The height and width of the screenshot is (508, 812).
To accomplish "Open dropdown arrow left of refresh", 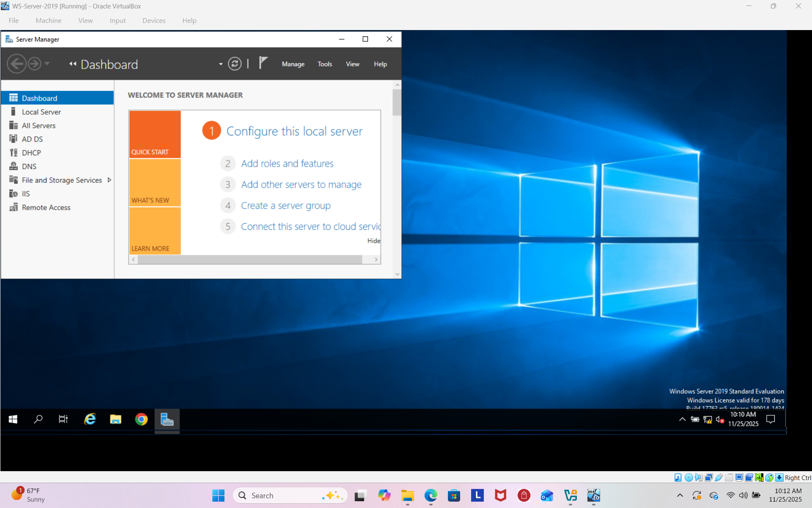I will [221, 64].
